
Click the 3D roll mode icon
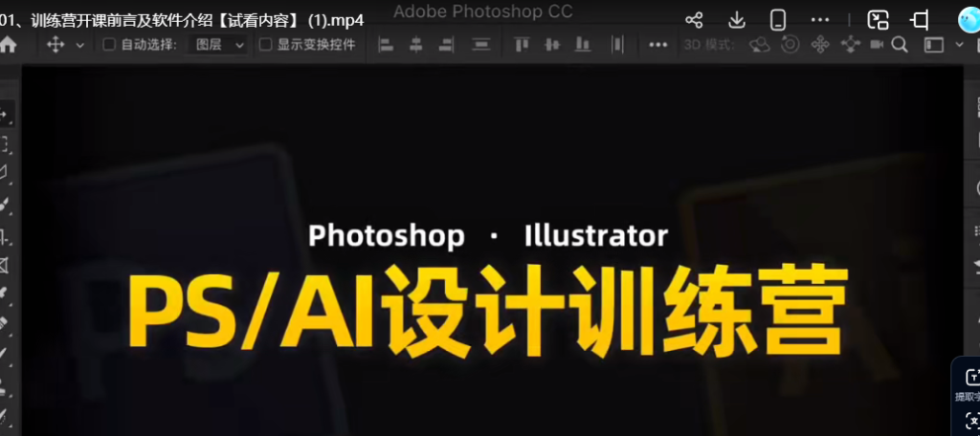pos(790,44)
